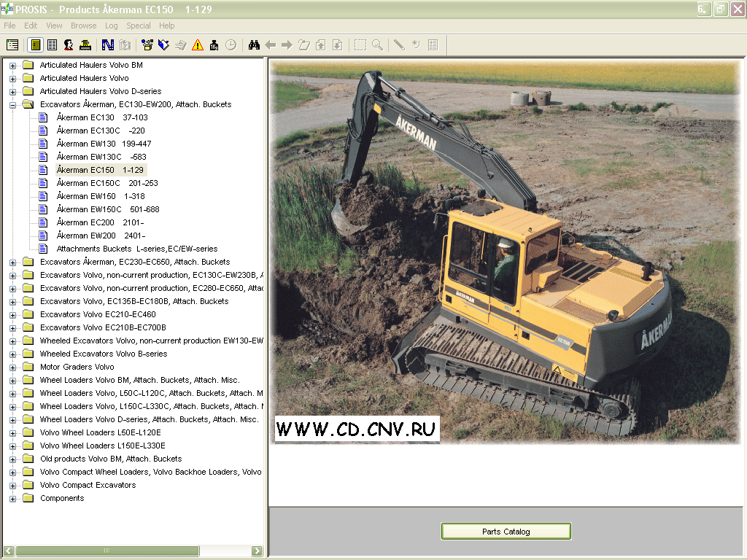Click the last grayed list sheet toolbar icon

[x=433, y=44]
